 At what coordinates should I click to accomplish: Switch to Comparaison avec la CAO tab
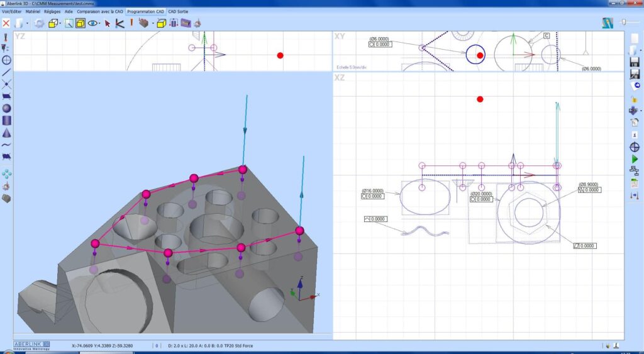click(x=100, y=11)
